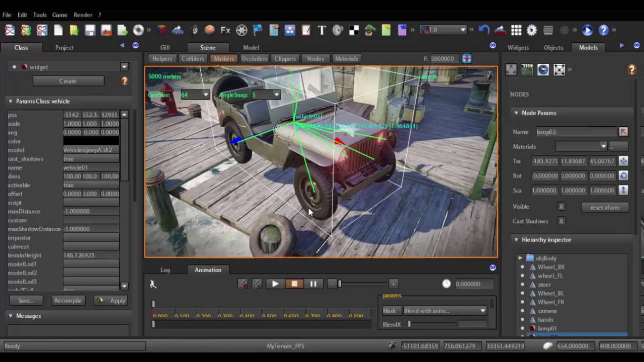Click the black color swatch field
Image resolution: width=644 pixels, height=362 pixels.
[91, 141]
